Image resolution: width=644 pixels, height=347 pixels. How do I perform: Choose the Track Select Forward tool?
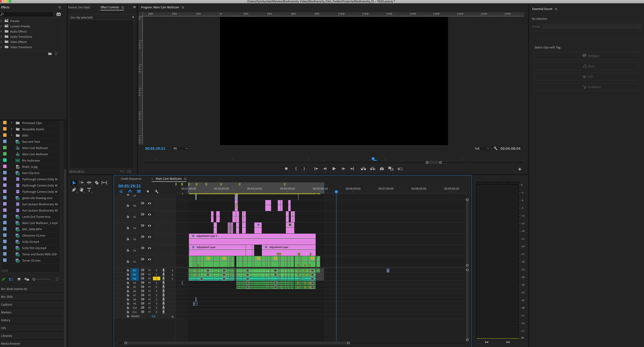[x=81, y=183]
